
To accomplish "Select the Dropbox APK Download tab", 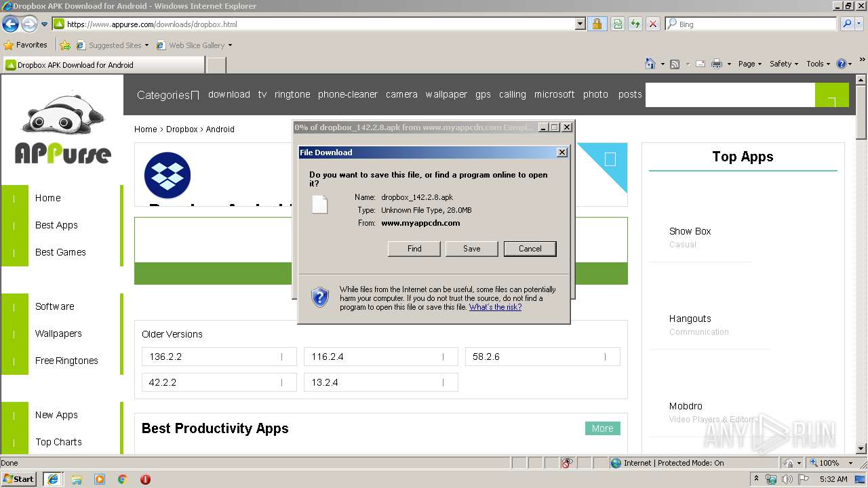I will coord(103,65).
